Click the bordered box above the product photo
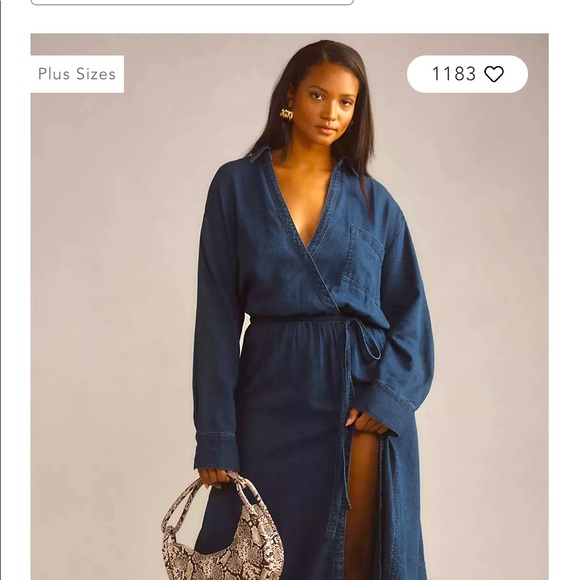580x580 pixels. (x=192, y=2)
